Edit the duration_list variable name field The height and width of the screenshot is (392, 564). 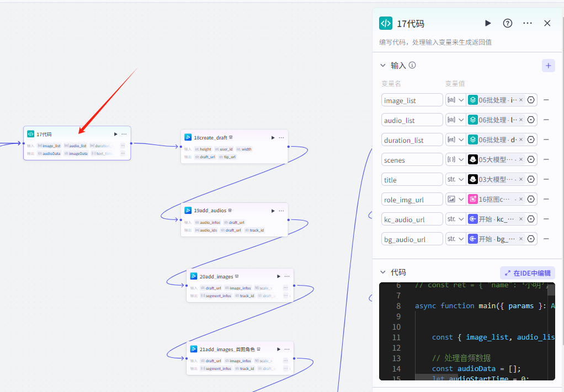coord(412,140)
